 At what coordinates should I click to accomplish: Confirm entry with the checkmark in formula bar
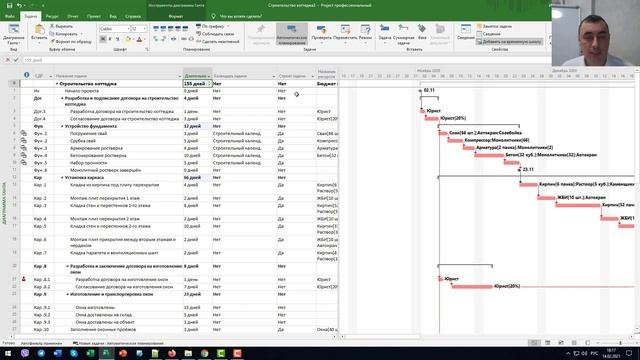click(16, 60)
